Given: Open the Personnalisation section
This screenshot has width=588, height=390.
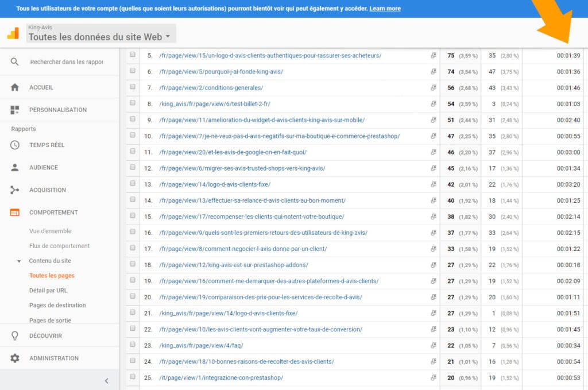Looking at the screenshot, I should (x=58, y=110).
